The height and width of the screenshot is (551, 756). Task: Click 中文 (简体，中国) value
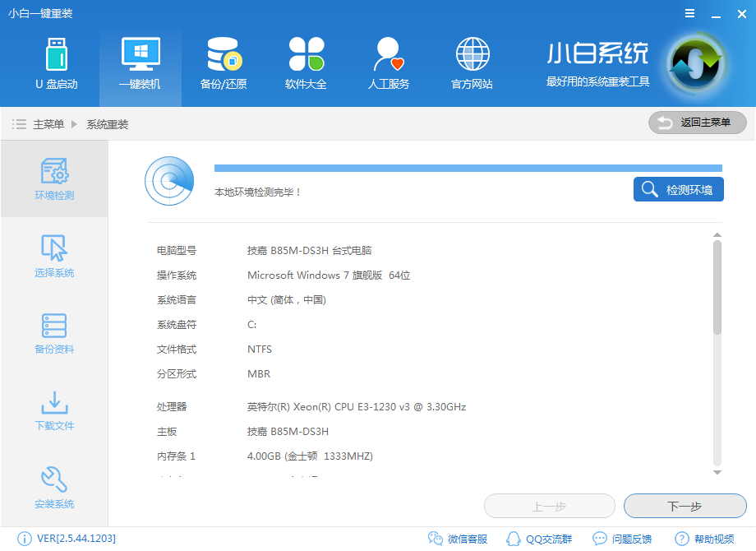click(x=287, y=300)
